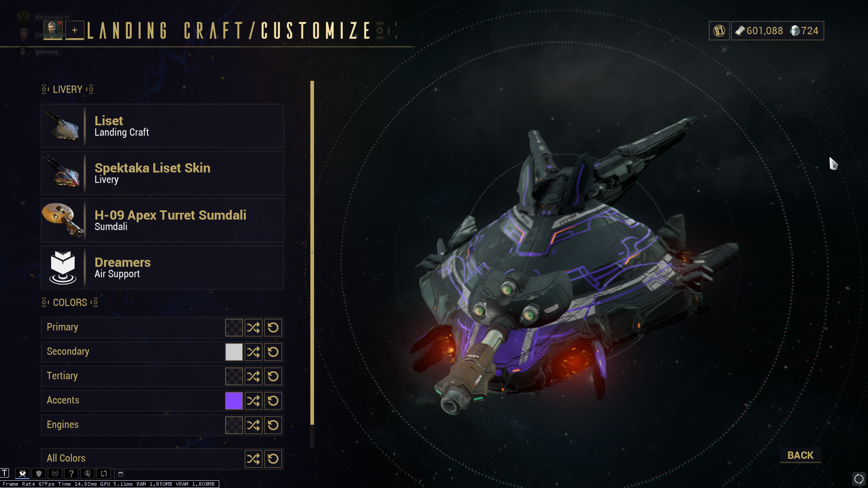Click the question mark chat tab icon
The width and height of the screenshot is (868, 488).
coord(71,474)
